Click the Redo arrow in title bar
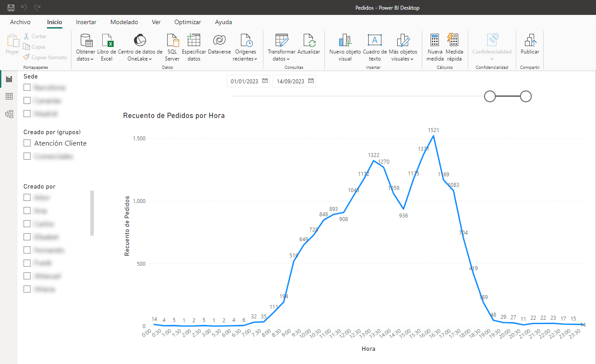 point(38,7)
